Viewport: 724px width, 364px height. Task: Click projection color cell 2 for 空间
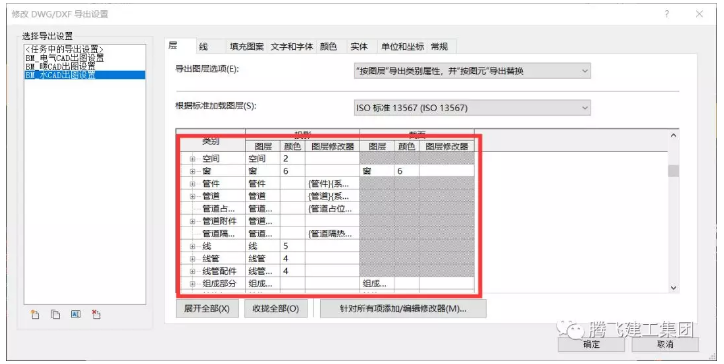tap(293, 158)
